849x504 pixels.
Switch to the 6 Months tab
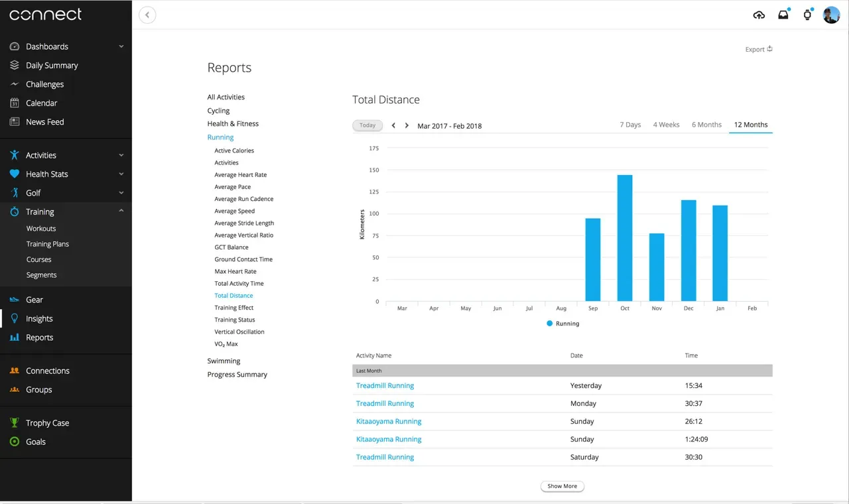pos(706,125)
